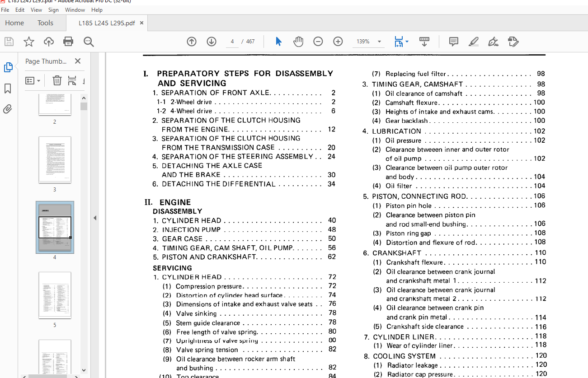Collapse the navigation pane arrow
The height and width of the screenshot is (378, 588).
click(95, 218)
